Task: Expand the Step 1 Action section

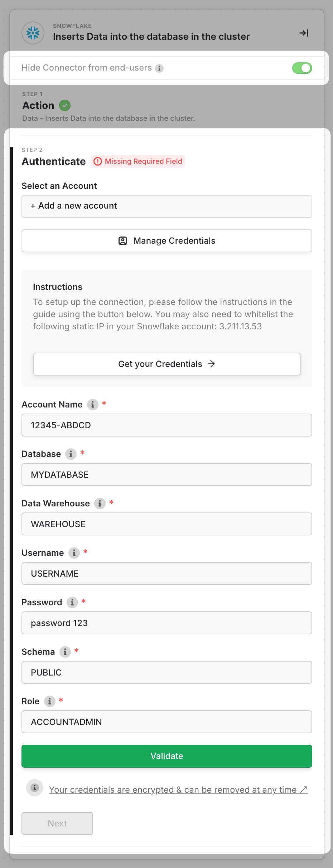Action: point(38,105)
